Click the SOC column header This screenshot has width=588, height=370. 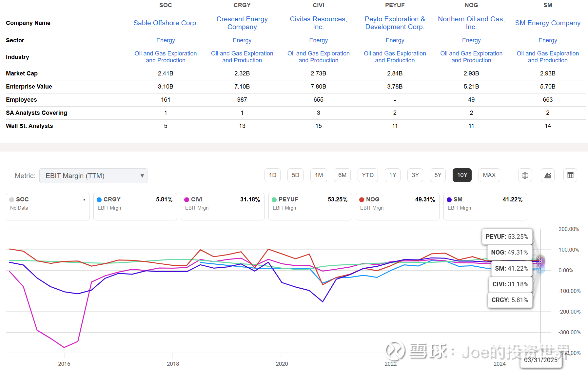pos(166,5)
